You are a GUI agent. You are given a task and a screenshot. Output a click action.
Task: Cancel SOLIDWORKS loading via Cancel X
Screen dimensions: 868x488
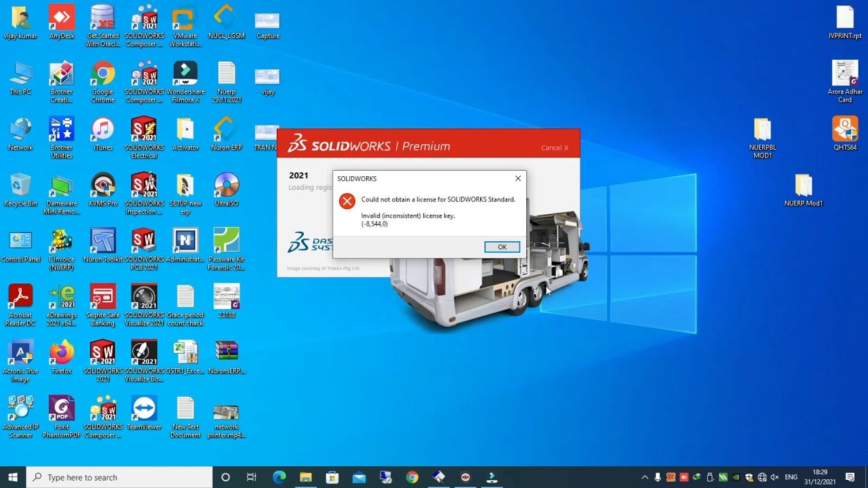click(555, 147)
